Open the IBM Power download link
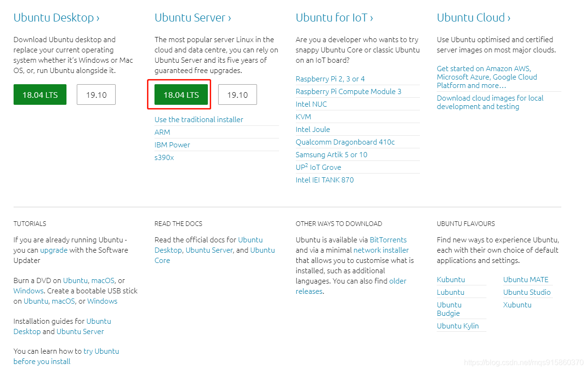 coord(172,145)
